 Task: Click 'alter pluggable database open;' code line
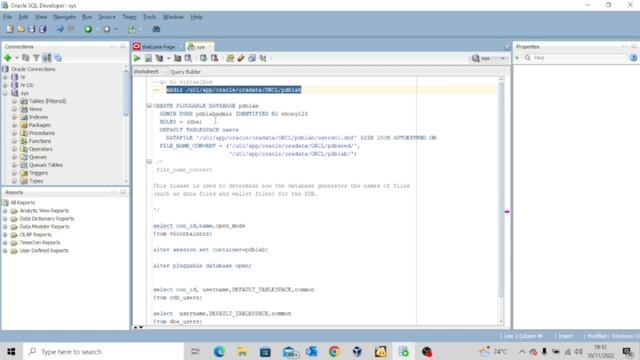pos(202,266)
